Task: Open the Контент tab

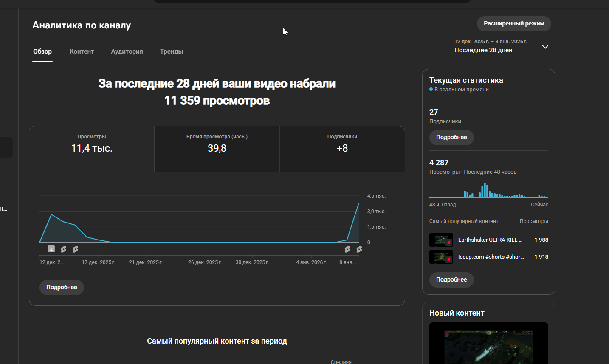Action: (x=82, y=51)
